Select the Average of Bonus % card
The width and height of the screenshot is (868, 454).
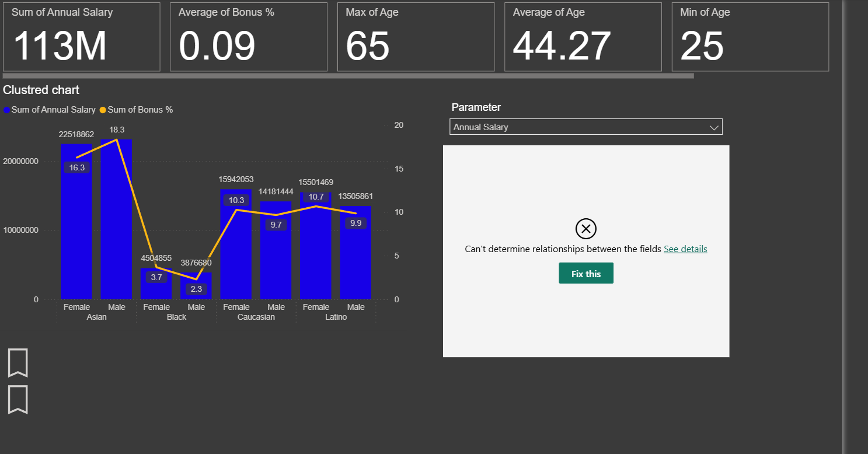pyautogui.click(x=248, y=37)
